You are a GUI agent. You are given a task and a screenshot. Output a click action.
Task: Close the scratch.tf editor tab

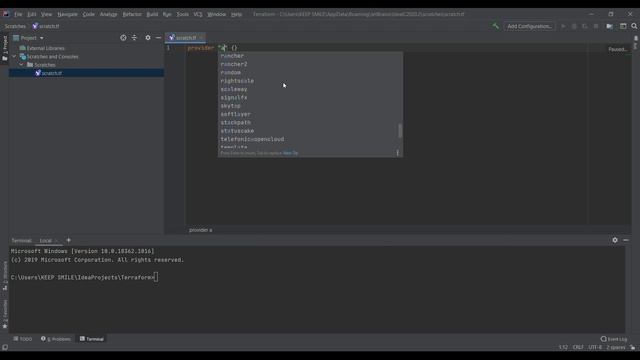pos(201,38)
